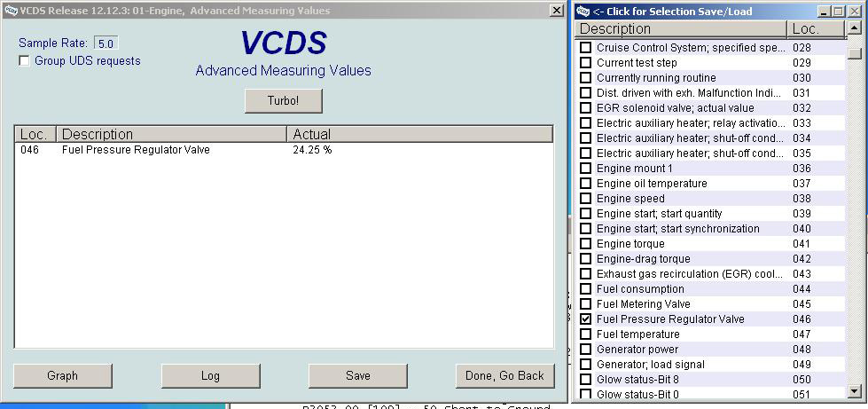The width and height of the screenshot is (868, 409).
Task: Click selection list scrollbar up arrow
Action: point(855,28)
